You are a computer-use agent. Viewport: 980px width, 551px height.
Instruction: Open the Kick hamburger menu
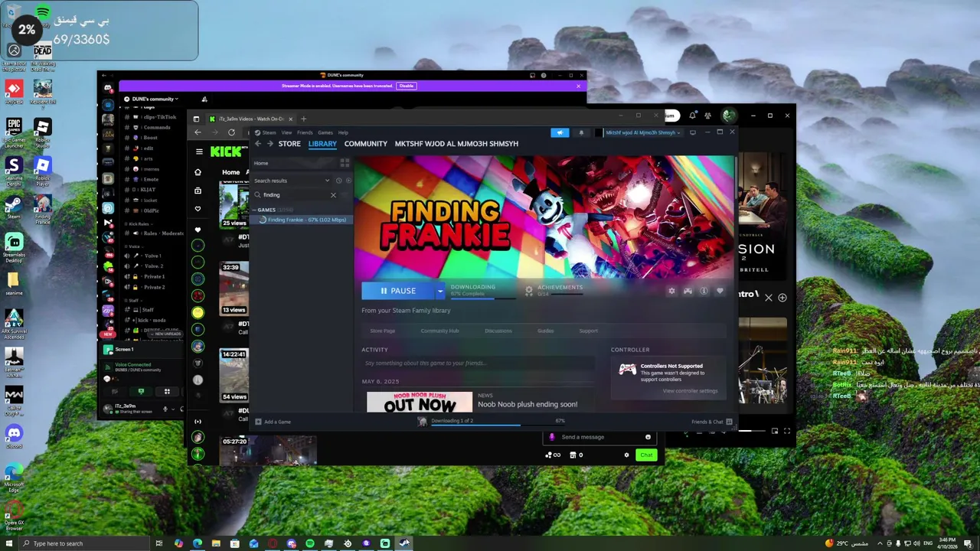point(199,152)
